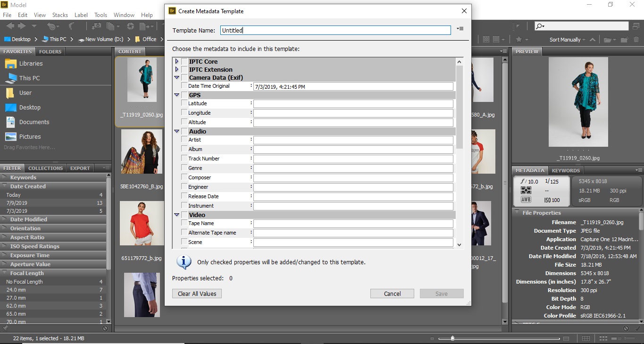
Task: Expand the IPTC Core category
Action: pos(176,61)
